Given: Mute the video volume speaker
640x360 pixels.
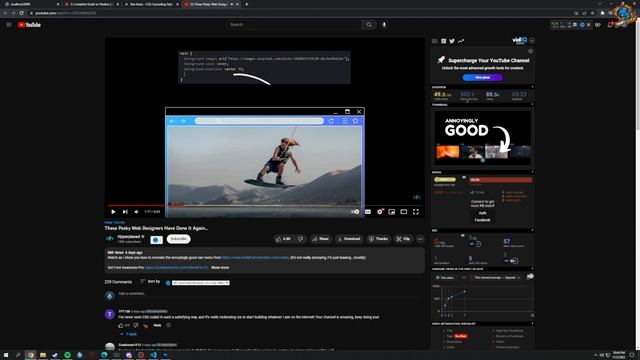Looking at the screenshot, I should [x=136, y=212].
